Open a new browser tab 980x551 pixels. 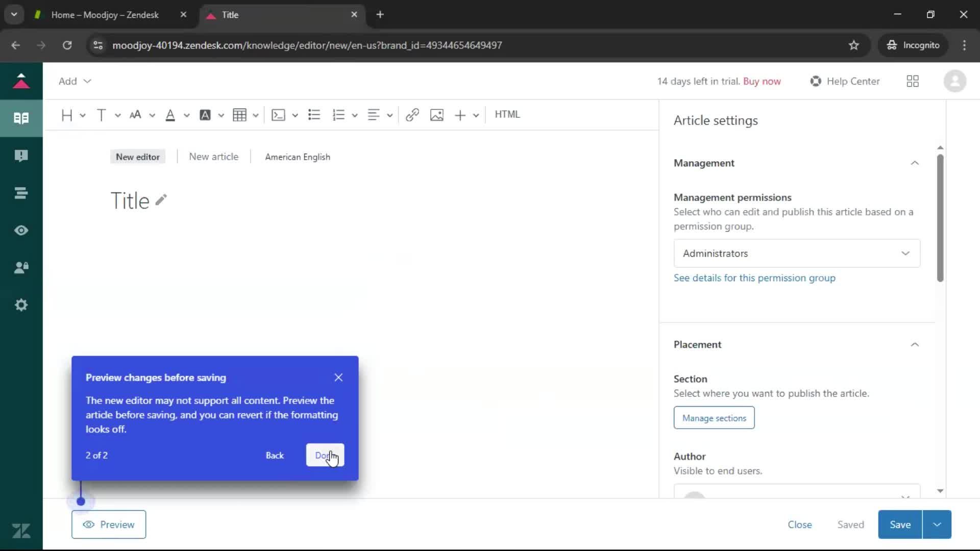click(x=380, y=15)
